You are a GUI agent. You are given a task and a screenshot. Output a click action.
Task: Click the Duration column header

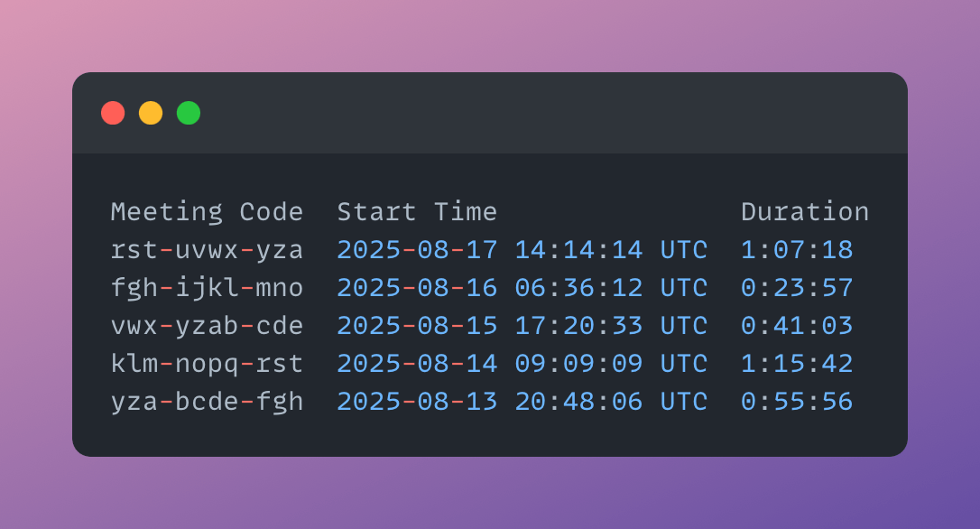[x=805, y=212]
